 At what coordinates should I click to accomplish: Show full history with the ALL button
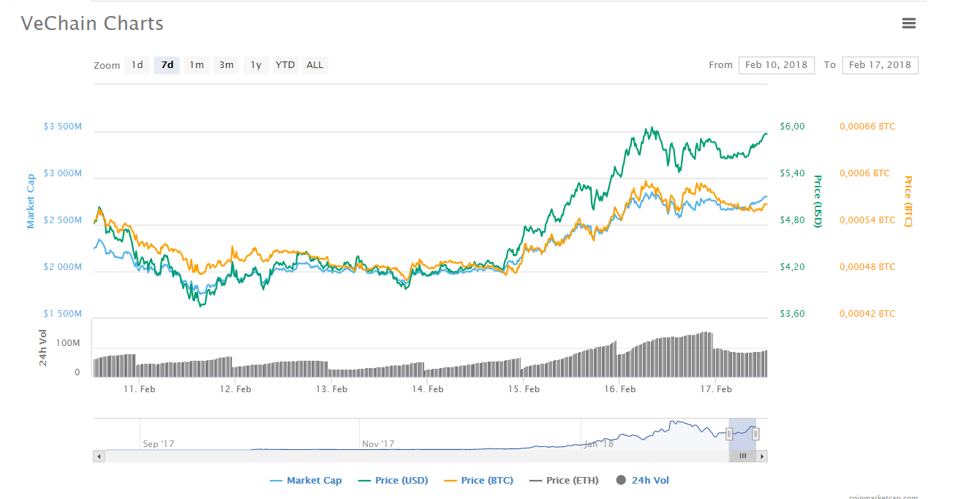314,64
